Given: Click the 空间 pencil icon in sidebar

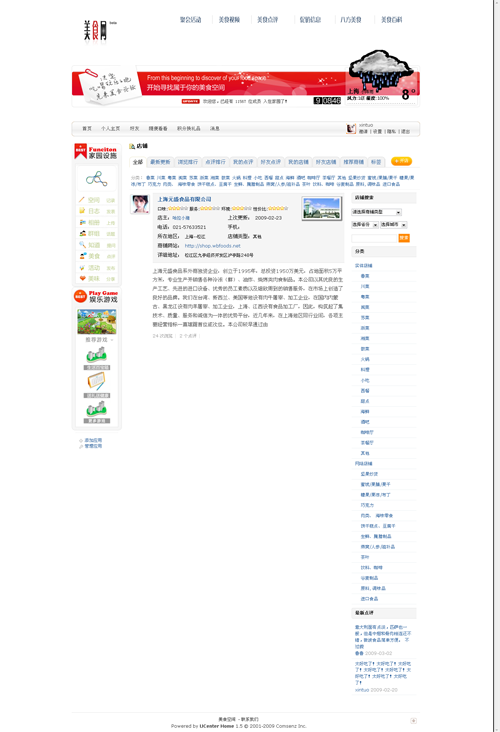Looking at the screenshot, I should 82,200.
